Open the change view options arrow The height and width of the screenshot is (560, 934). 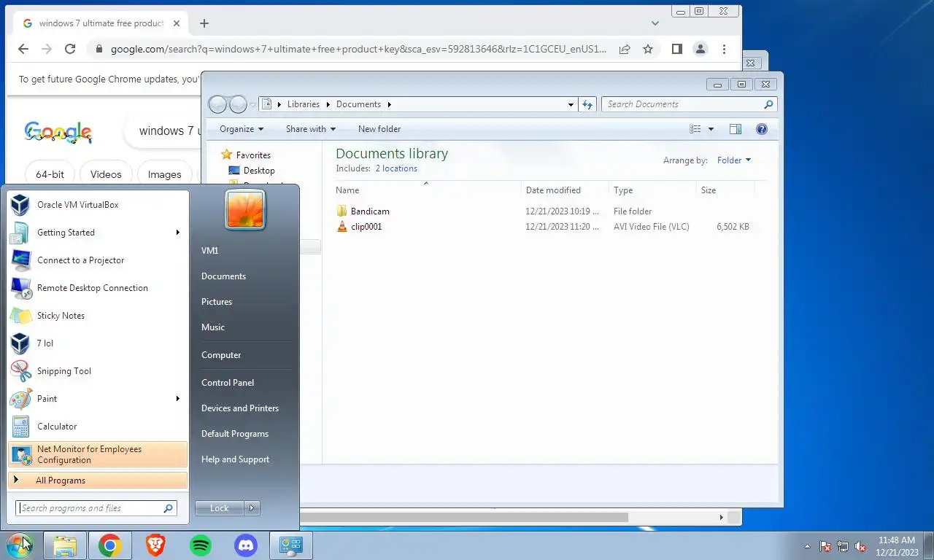click(x=711, y=129)
